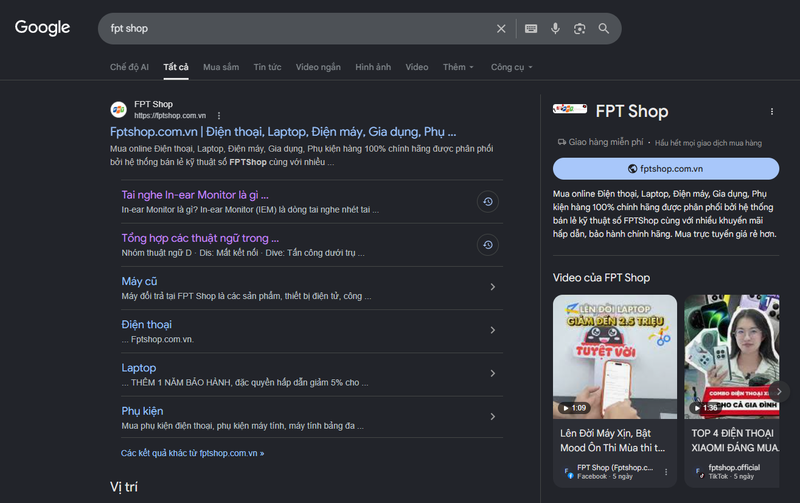The height and width of the screenshot is (503, 800).
Task: Open the Phụ kiện sitelink
Action: [142, 411]
